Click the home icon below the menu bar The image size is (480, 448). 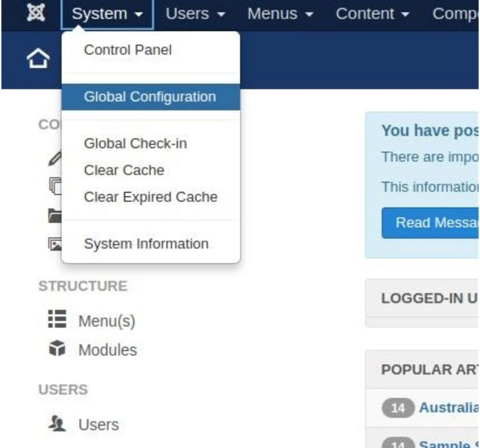[37, 57]
